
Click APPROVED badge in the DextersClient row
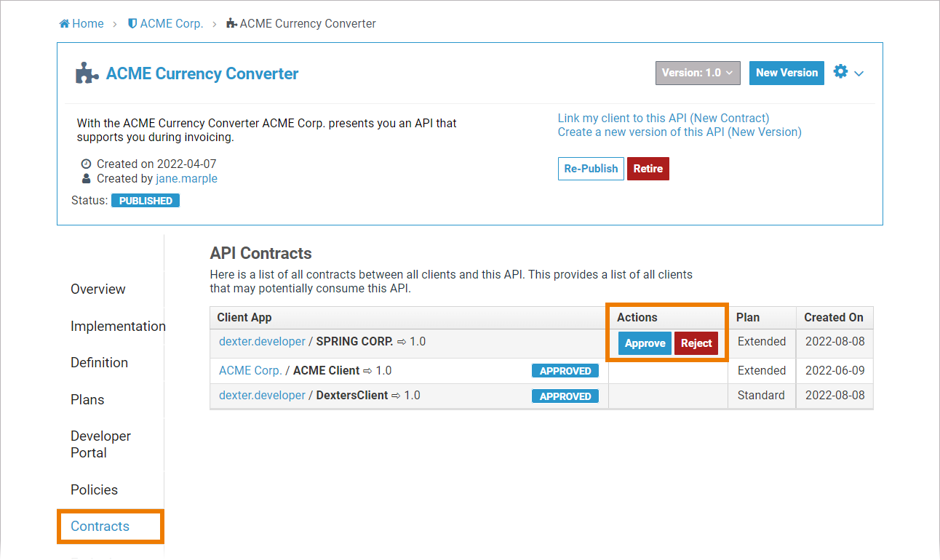[x=565, y=396]
